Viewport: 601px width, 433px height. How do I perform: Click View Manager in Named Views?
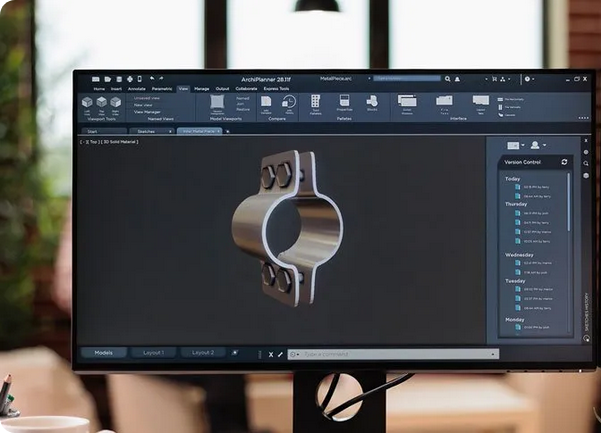point(147,112)
